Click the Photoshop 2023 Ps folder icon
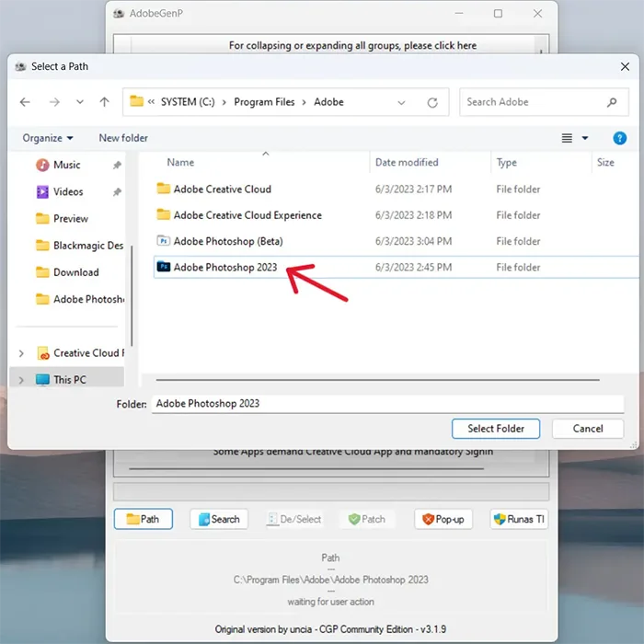Viewport: 644px width, 644px height. pos(164,267)
